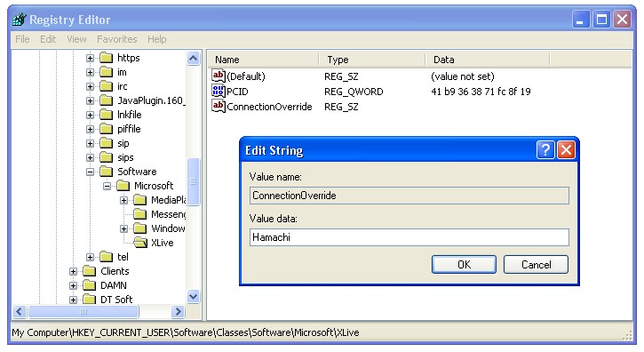Expand the DAMN tree node
Screen dimensions: 644x352
click(x=73, y=285)
